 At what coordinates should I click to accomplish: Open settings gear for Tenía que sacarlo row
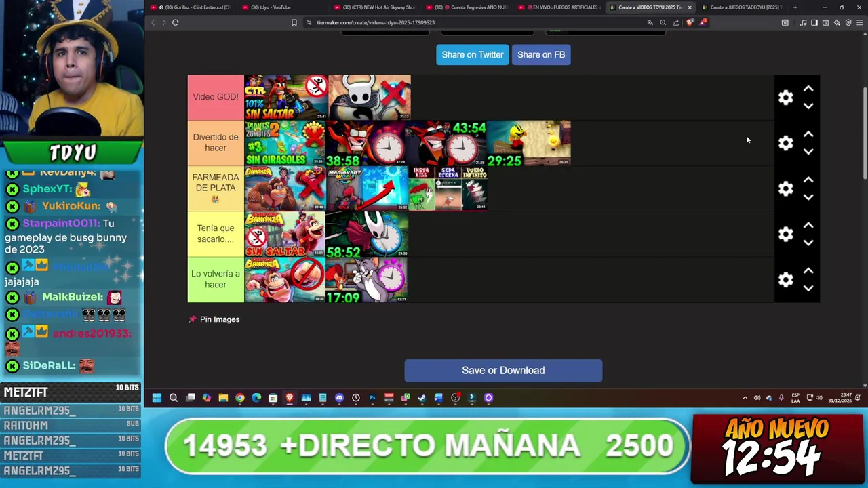coord(785,234)
